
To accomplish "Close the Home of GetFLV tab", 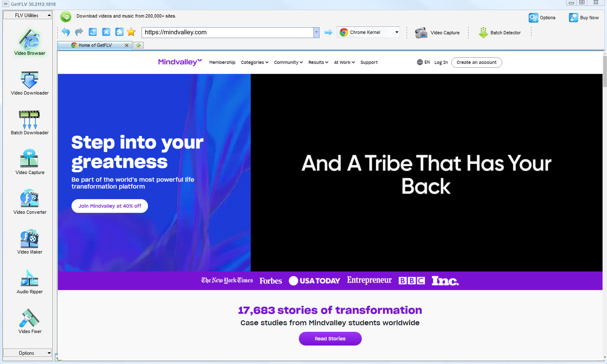I will pos(127,45).
